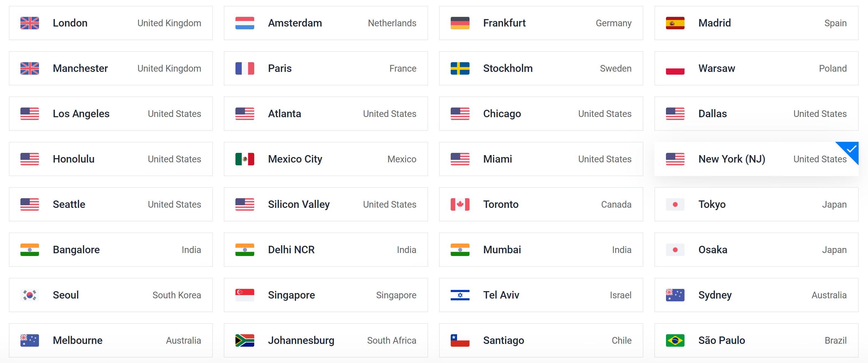Click the Mexican flag beside Mexico City
Viewport: 868px width, 363px height.
click(245, 159)
